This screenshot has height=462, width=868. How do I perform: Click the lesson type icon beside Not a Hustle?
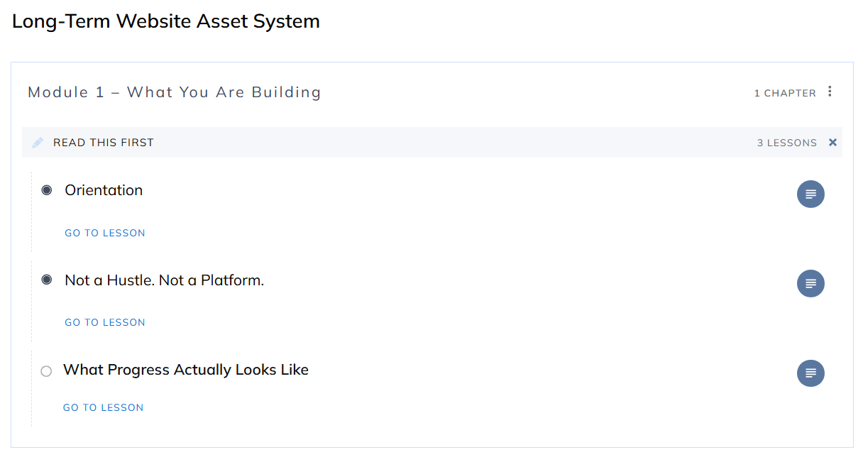click(811, 283)
